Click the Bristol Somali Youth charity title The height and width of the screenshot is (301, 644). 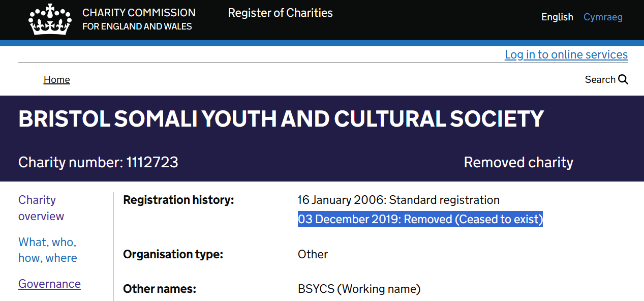(281, 119)
